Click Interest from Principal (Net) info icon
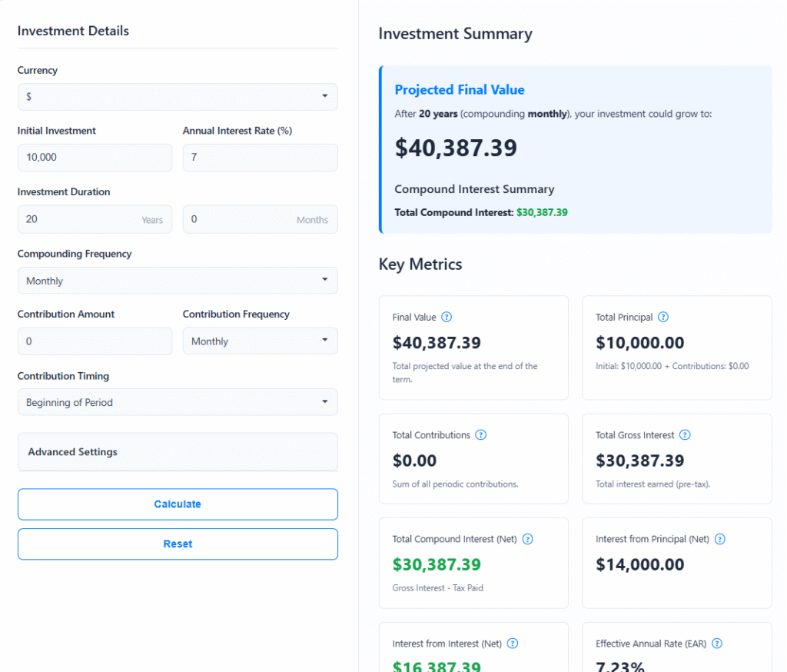This screenshot has height=672, width=787. coord(720,540)
